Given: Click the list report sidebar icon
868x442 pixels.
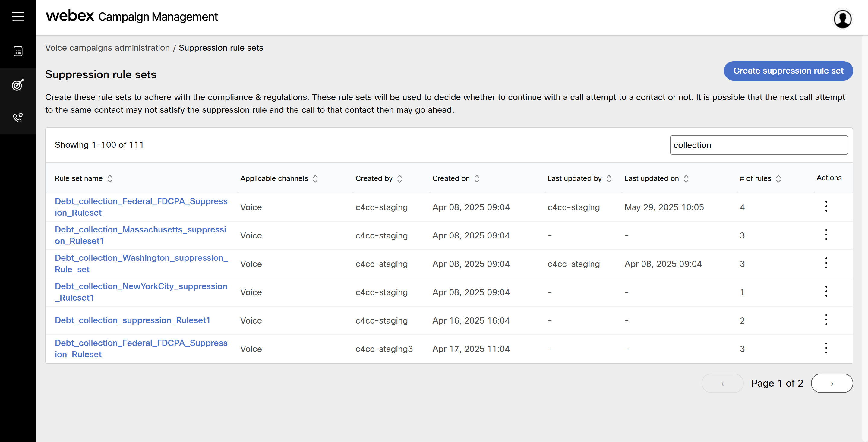Looking at the screenshot, I should click(18, 51).
